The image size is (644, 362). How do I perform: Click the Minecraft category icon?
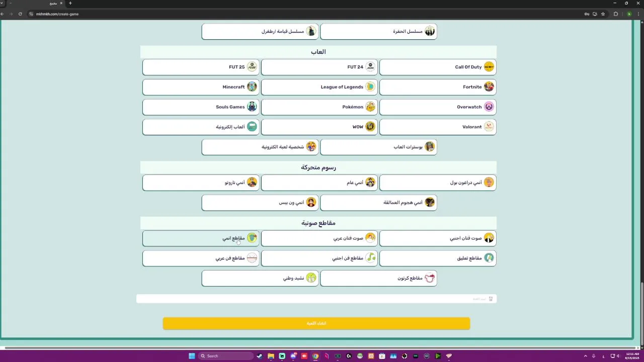[252, 87]
